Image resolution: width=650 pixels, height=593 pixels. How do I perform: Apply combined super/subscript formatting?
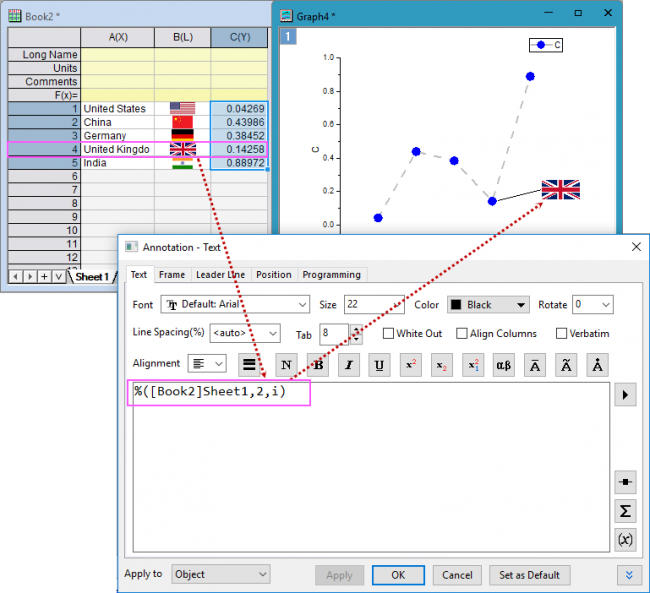point(473,365)
